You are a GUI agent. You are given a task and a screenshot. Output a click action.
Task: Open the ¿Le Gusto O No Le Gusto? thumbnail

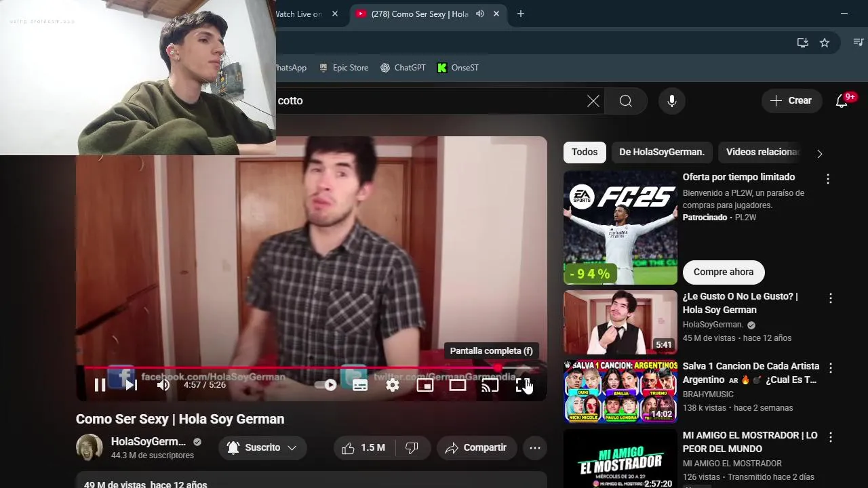620,322
